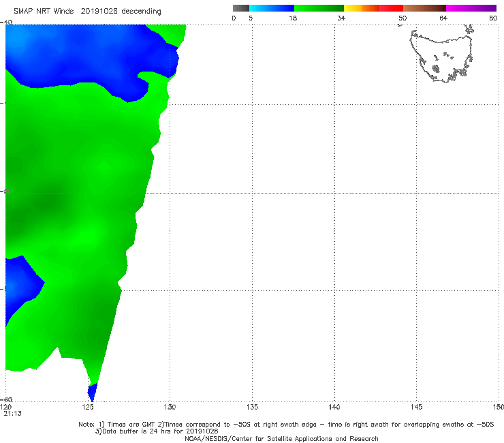Image resolution: width=504 pixels, height=443 pixels.
Task: Click the 'Data buffer is 24 hrs' note
Action: 157,431
